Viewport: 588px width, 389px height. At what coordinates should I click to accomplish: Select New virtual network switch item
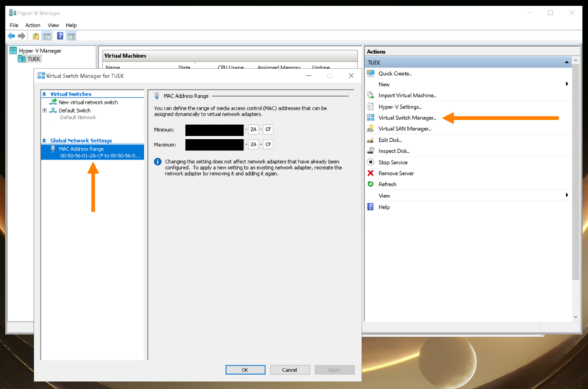88,102
